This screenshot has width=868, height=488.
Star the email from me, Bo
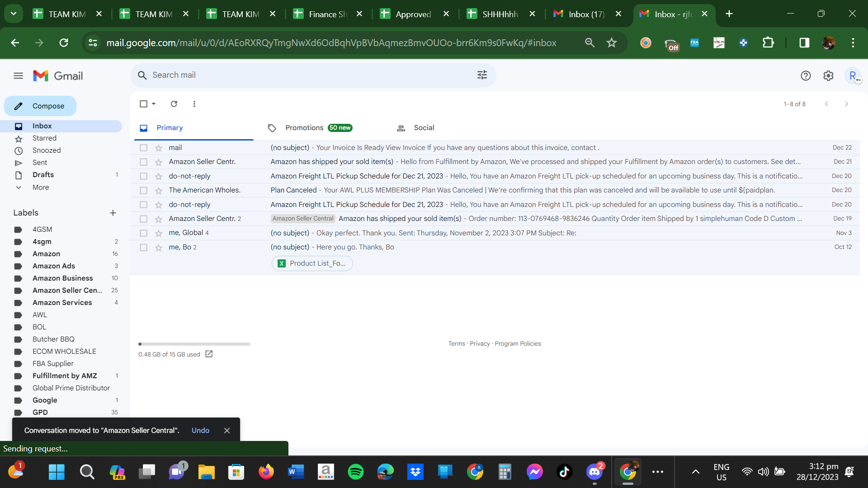(x=159, y=248)
